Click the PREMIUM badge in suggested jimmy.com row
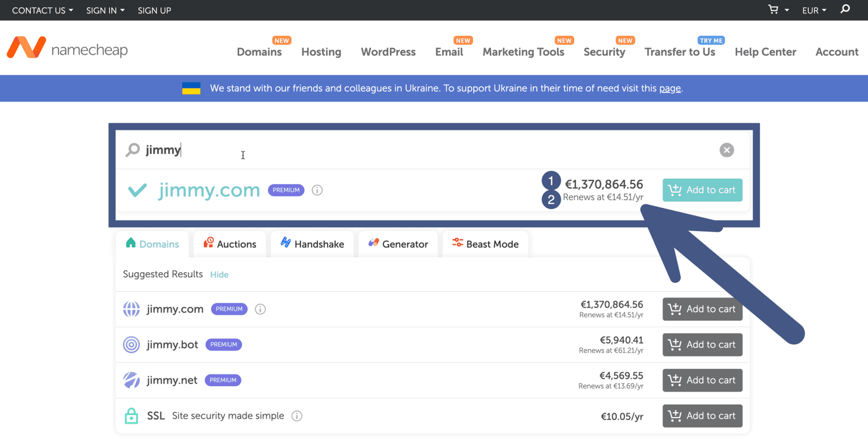Image resolution: width=868 pixels, height=439 pixels. tap(229, 309)
